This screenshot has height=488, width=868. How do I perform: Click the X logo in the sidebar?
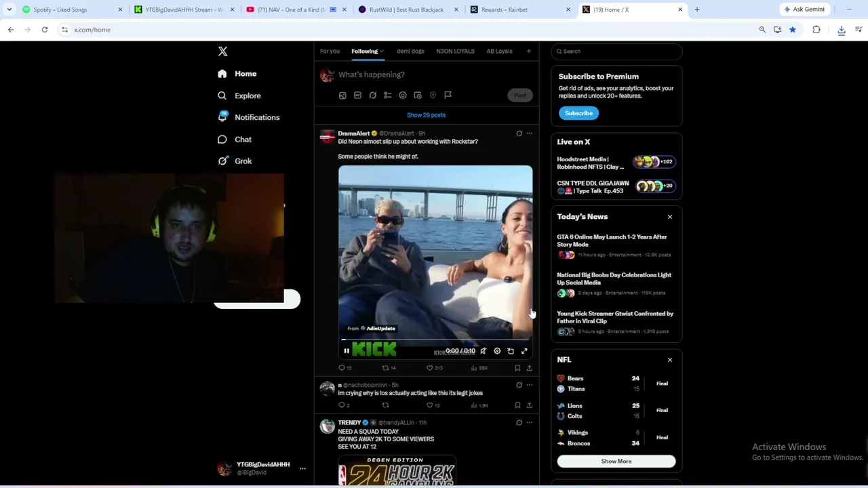pos(222,52)
